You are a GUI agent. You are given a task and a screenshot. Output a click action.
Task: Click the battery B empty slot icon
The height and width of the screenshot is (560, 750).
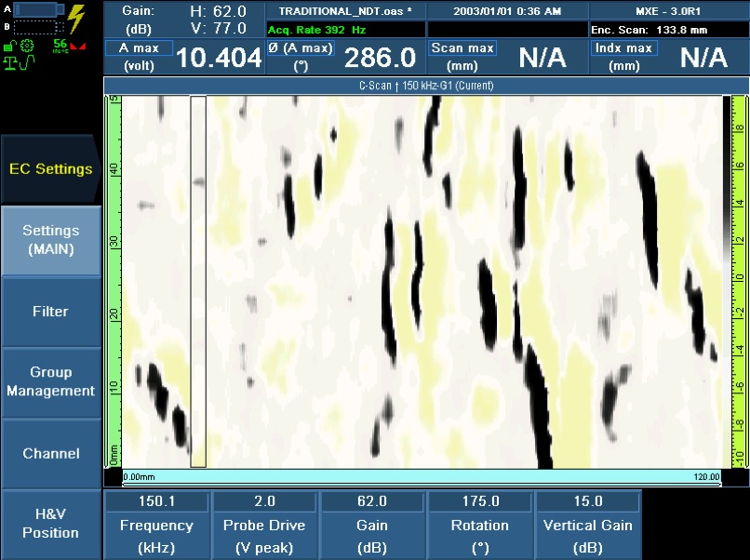[36, 26]
